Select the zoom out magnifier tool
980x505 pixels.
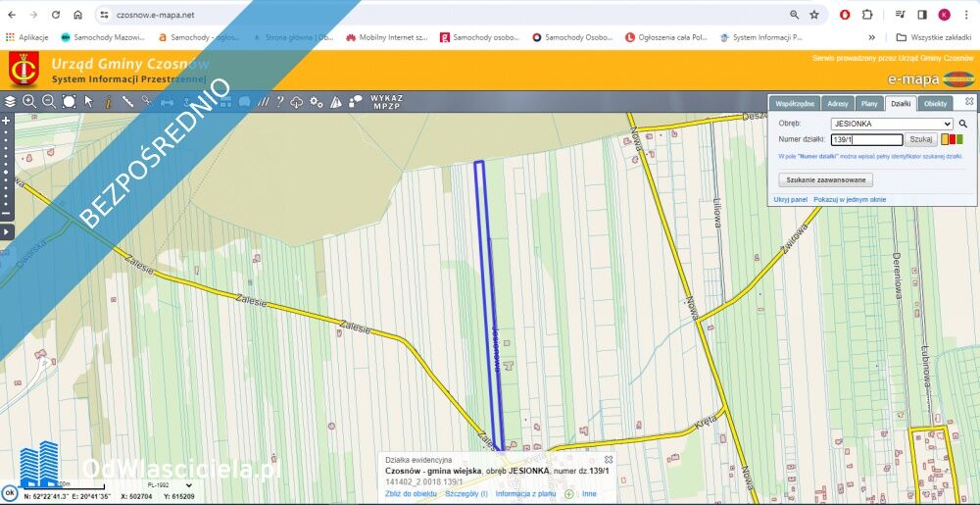49,101
